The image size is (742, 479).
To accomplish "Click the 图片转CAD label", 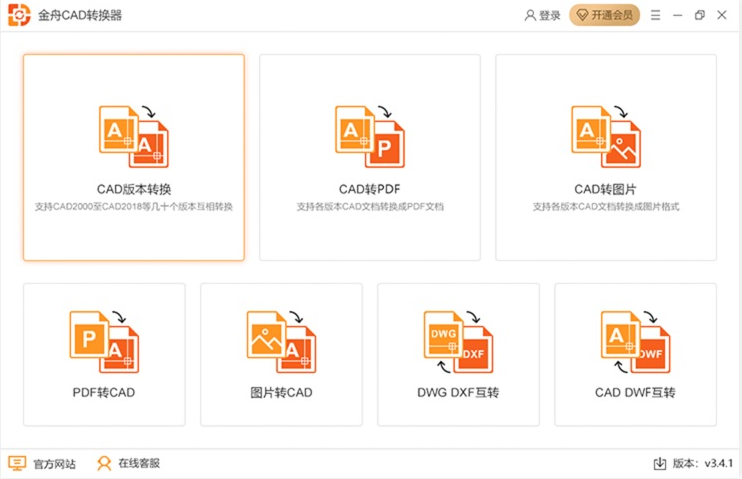I will tap(282, 392).
